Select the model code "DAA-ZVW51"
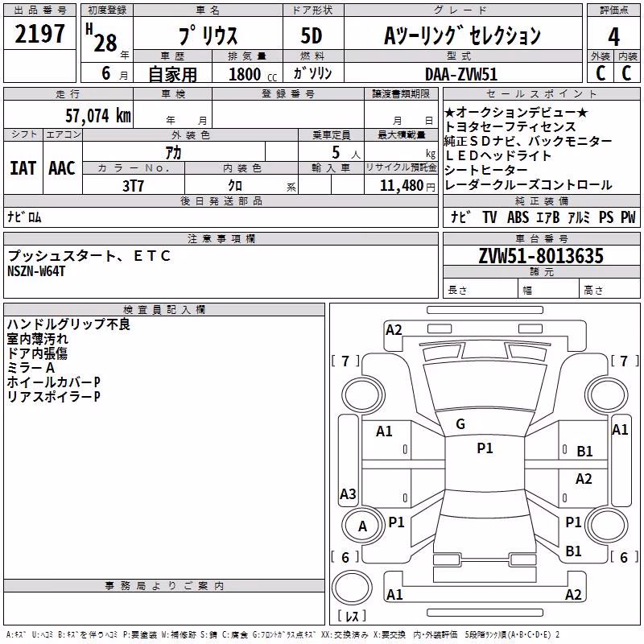This screenshot has width=644, height=644. tap(461, 74)
